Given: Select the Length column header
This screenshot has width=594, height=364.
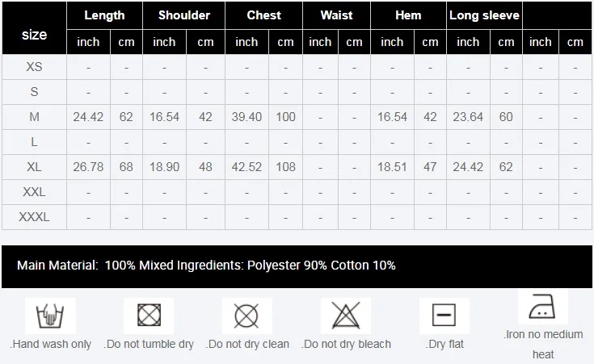Looking at the screenshot, I should point(104,15).
